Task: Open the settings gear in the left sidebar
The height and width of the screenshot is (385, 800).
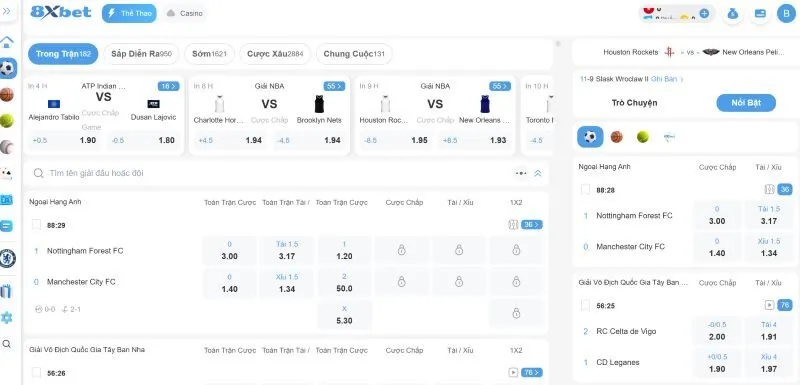Action: coord(7,318)
